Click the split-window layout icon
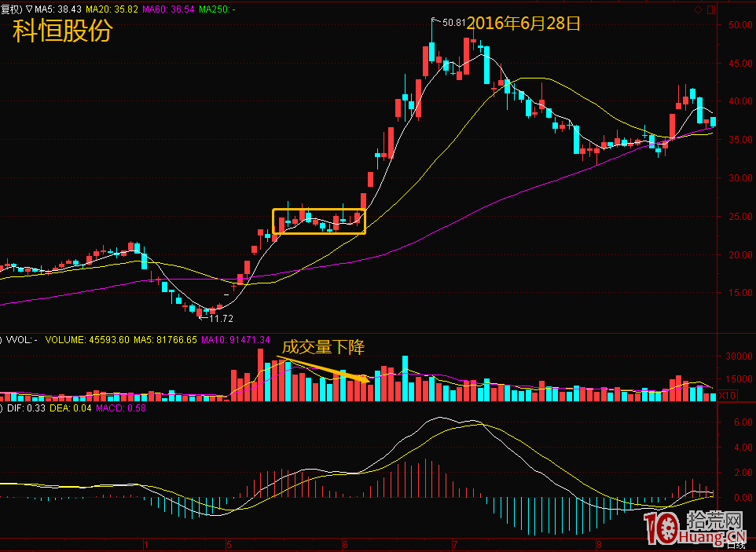 click(711, 9)
